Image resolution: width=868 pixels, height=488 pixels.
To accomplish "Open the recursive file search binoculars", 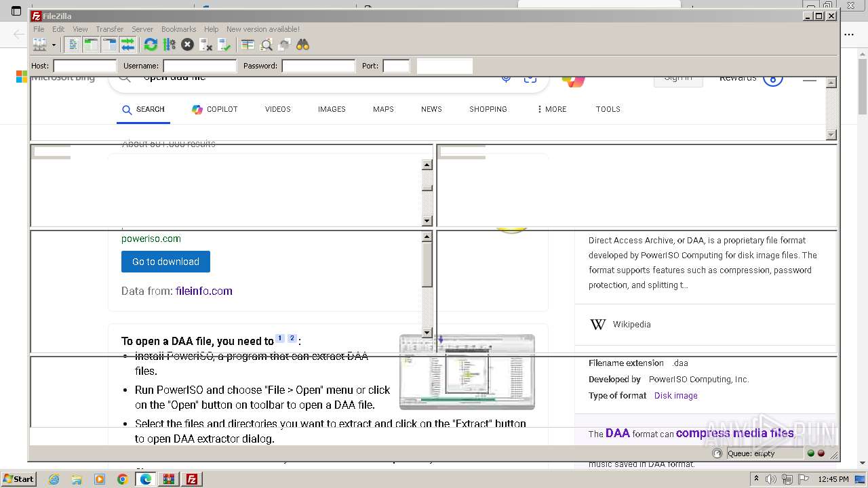I will (302, 45).
